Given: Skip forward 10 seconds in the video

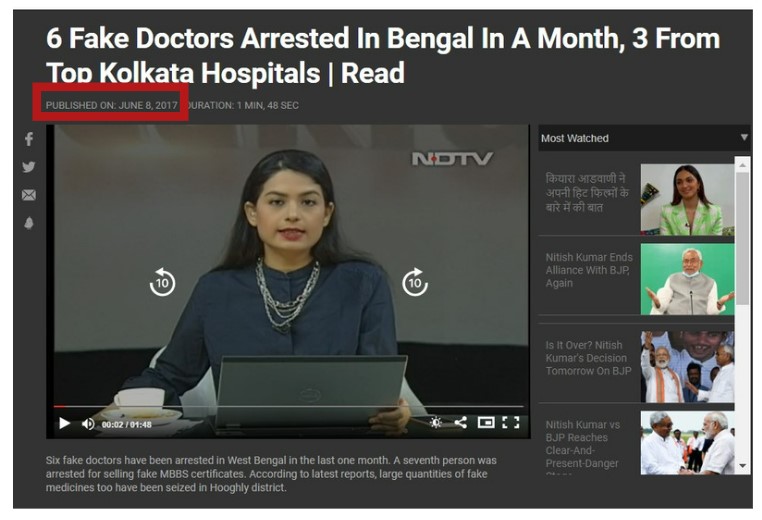Looking at the screenshot, I should pos(415,282).
